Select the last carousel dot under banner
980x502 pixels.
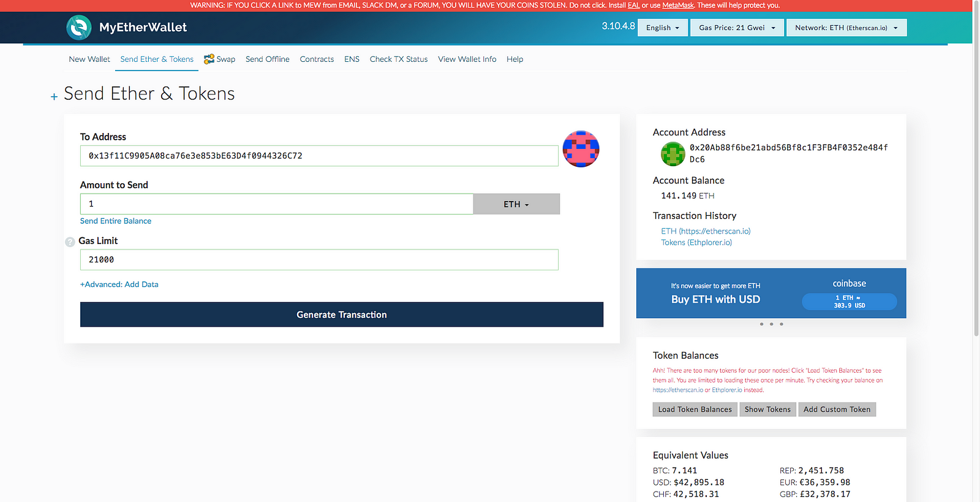pyautogui.click(x=782, y=324)
